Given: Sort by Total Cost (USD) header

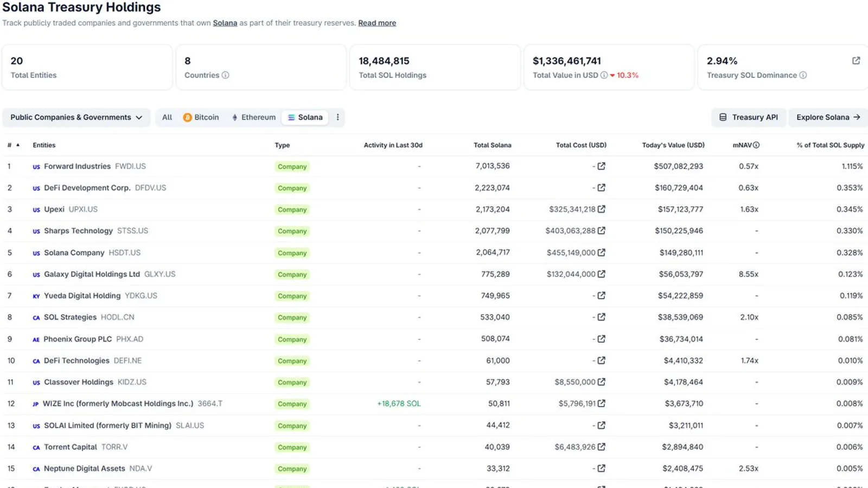Looking at the screenshot, I should pos(581,145).
